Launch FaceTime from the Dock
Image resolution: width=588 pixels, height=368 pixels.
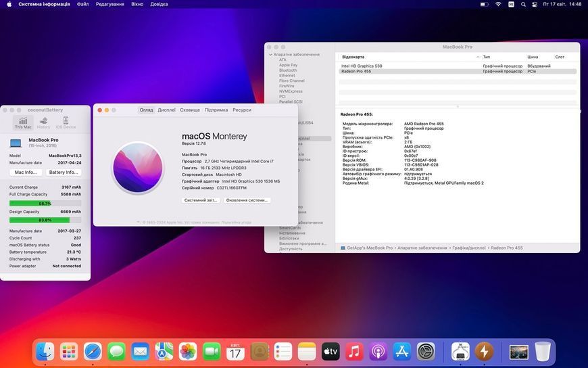[x=212, y=352]
